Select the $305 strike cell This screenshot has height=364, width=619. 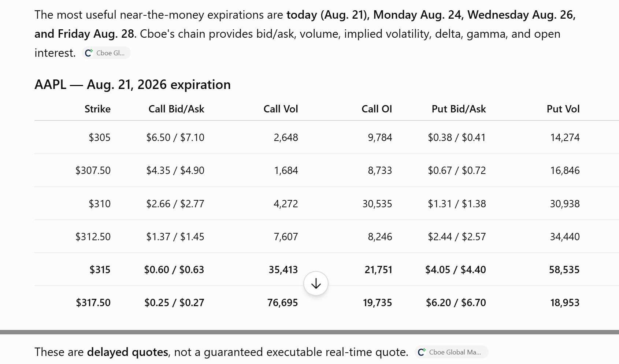point(100,137)
